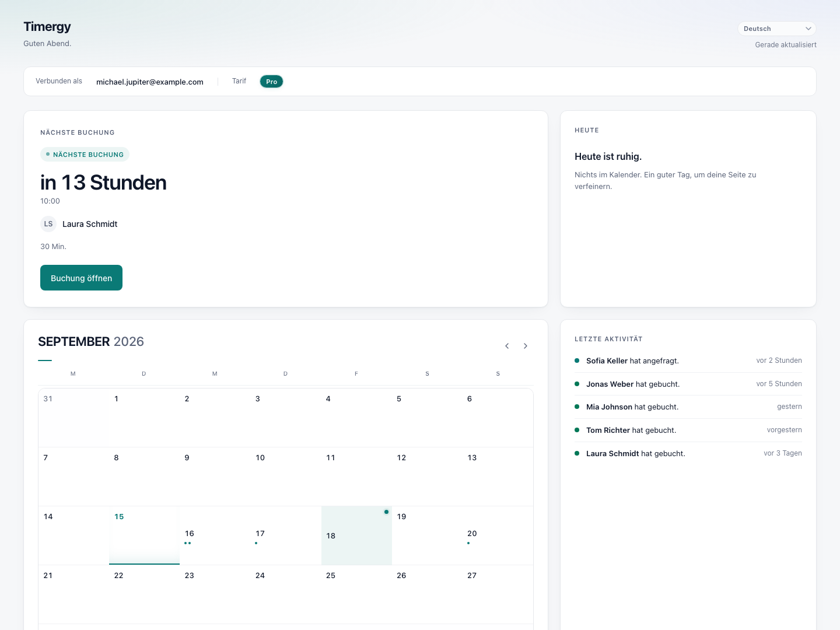Screen dimensions: 840x630
Task: Click Sofia Keller hat angefragt activity
Action: click(x=688, y=360)
